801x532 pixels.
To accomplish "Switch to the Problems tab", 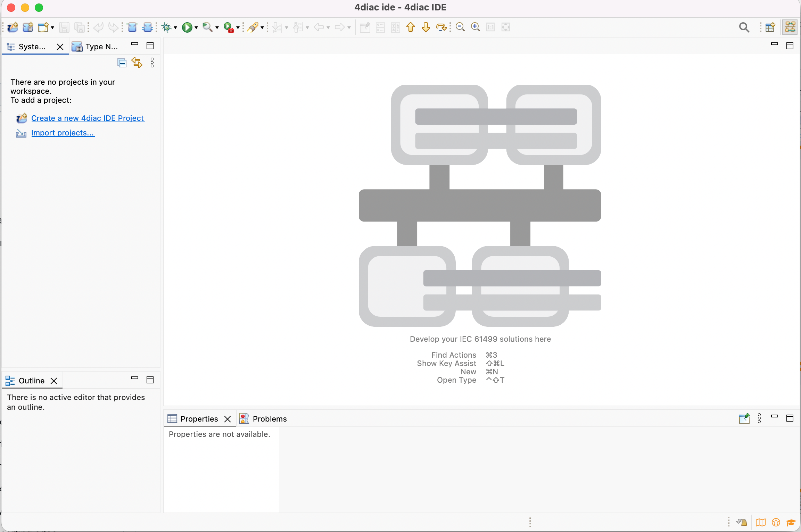I will pyautogui.click(x=263, y=419).
